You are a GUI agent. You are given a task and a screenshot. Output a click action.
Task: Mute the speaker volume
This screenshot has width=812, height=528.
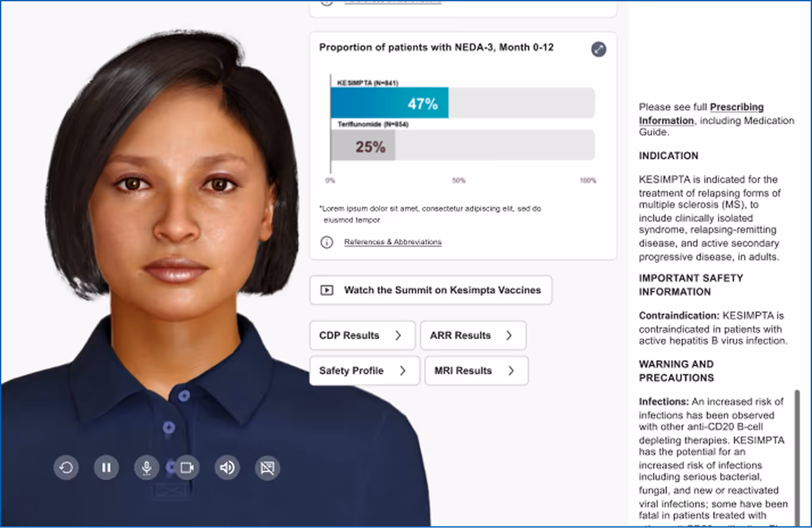[x=227, y=468]
